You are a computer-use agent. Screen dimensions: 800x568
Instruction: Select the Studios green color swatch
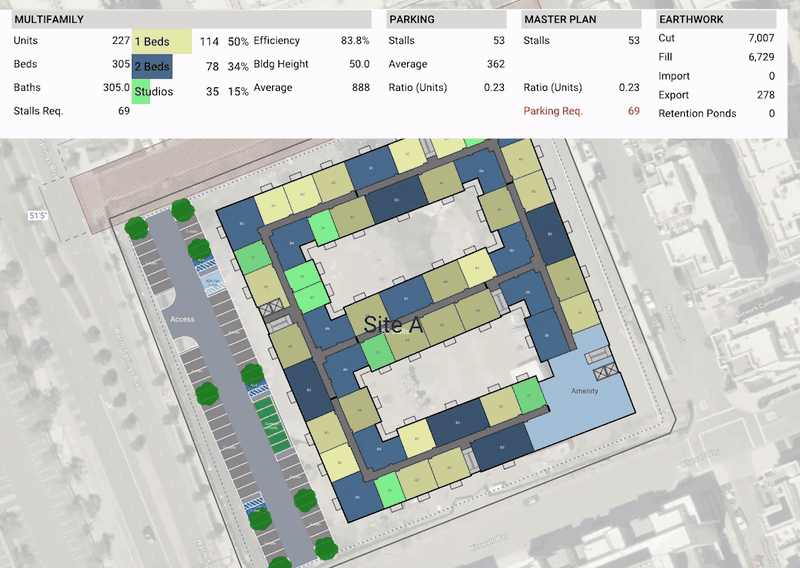(x=141, y=91)
